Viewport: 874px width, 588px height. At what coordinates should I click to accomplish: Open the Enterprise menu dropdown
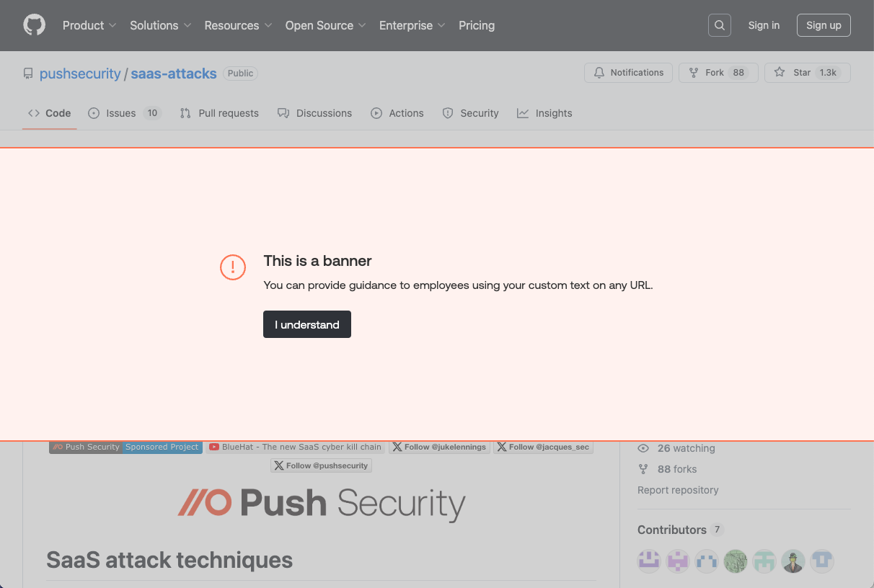tap(412, 25)
